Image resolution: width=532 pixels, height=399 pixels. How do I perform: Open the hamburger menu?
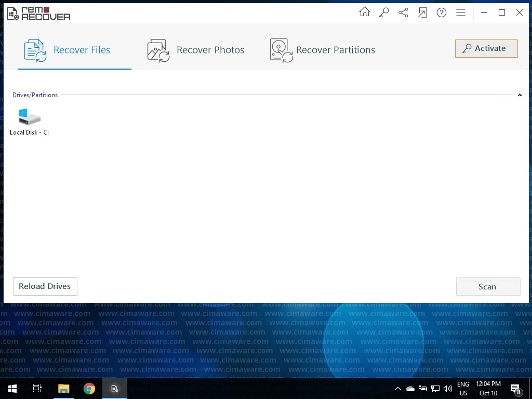(461, 12)
